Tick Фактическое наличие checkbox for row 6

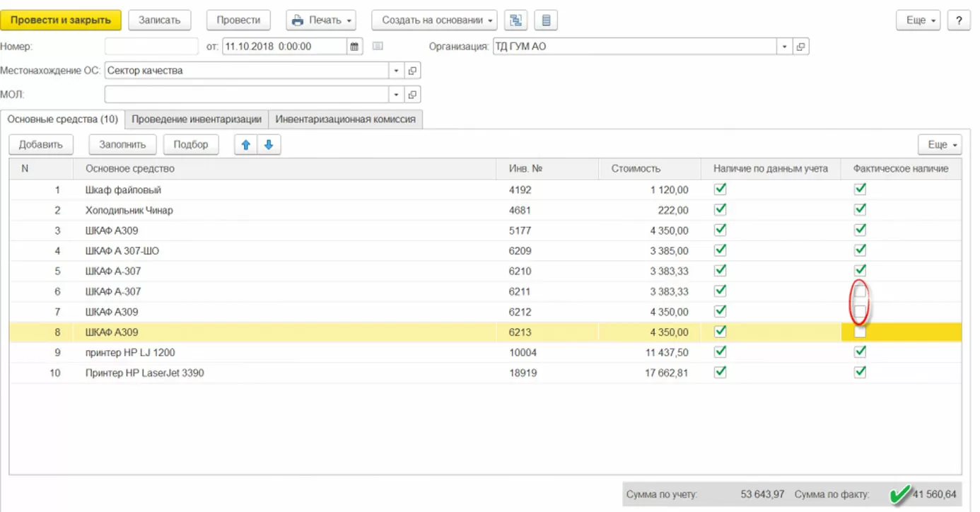(860, 291)
